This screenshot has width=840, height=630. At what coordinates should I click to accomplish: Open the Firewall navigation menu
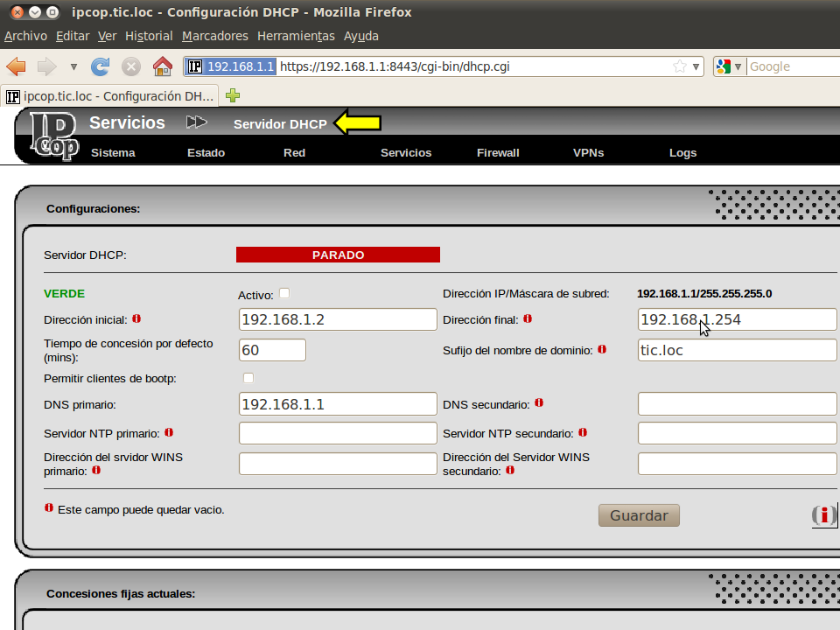498,152
